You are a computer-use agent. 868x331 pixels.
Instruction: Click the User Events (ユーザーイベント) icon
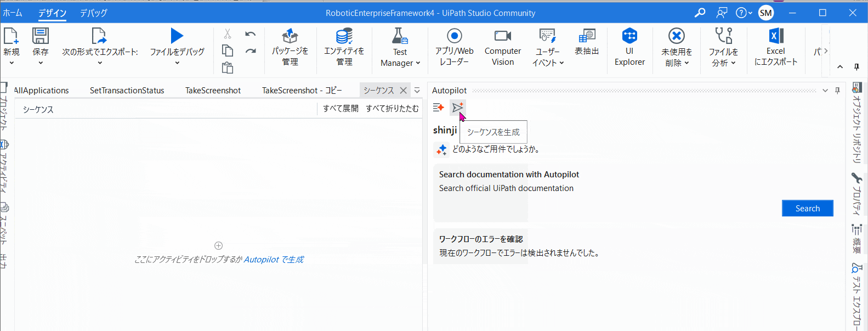point(548,36)
